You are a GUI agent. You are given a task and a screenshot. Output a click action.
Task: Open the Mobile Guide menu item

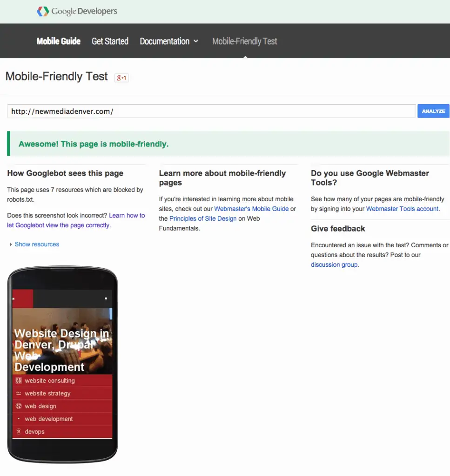[58, 41]
